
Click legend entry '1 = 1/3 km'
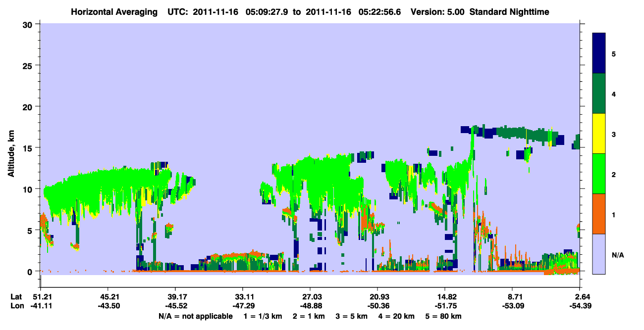click(x=262, y=316)
